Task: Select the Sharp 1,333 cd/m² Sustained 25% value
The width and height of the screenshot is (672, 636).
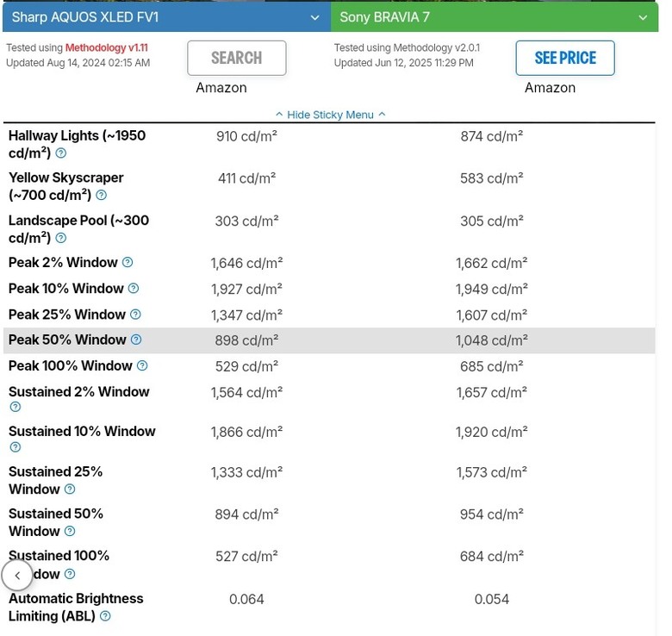Action: [246, 472]
